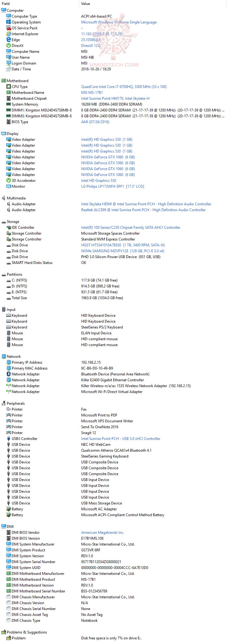Screen dimensions: 242x644
Task: Click the DirectX icon
Action: point(9,45)
